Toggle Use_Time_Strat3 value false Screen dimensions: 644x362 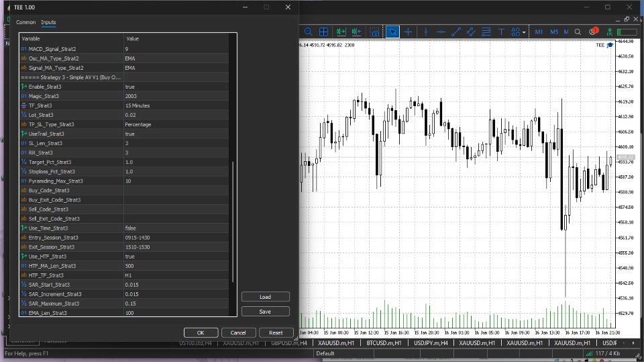(x=176, y=228)
